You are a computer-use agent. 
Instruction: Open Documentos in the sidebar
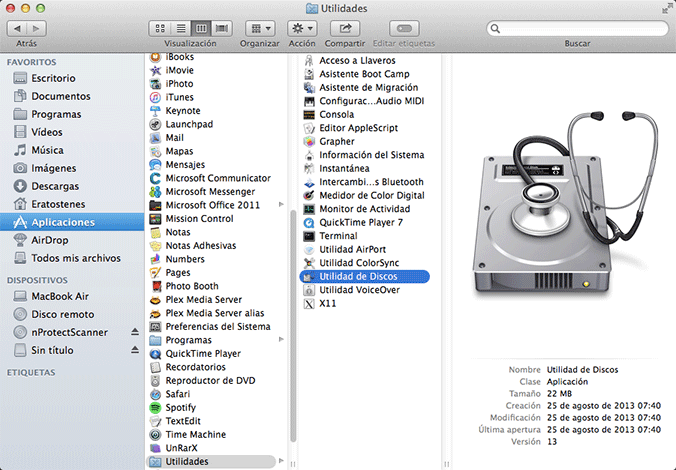[x=72, y=96]
